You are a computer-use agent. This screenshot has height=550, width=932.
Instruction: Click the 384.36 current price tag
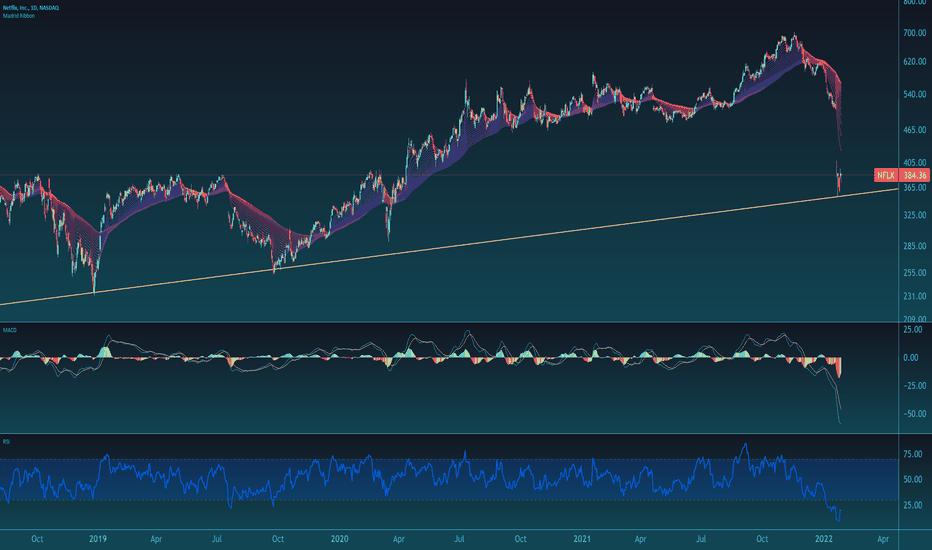click(x=915, y=175)
